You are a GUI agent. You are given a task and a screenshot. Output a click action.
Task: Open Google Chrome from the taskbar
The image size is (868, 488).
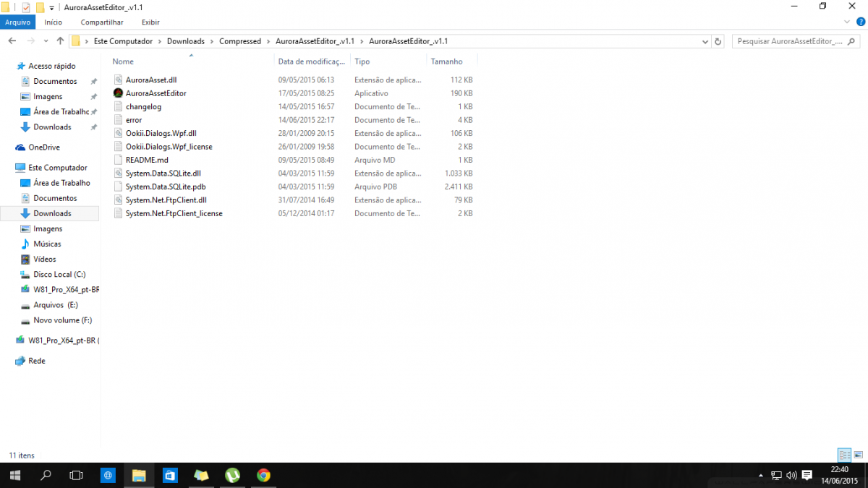263,475
